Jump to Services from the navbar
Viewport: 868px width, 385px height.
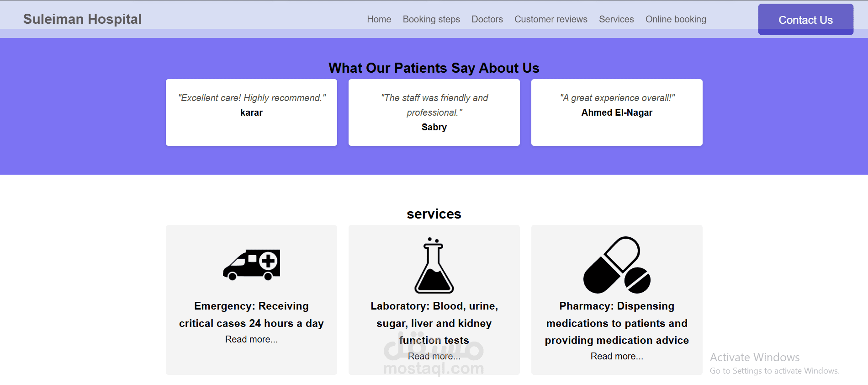616,19
